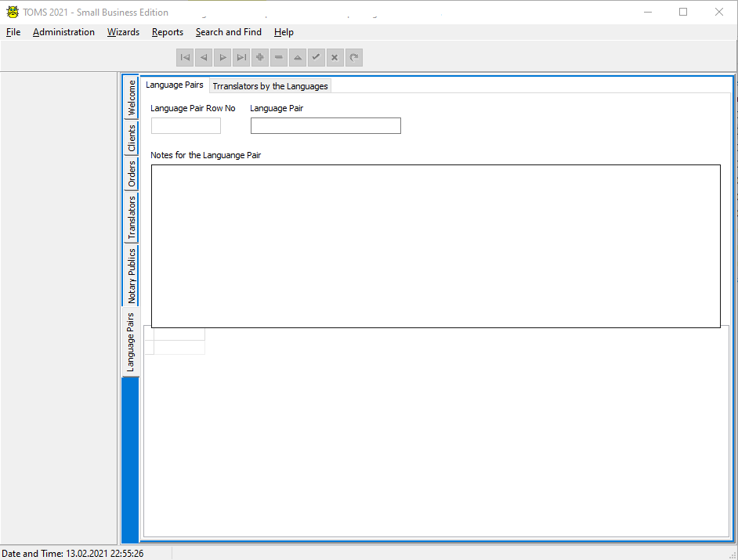Viewport: 738px width, 560px height.
Task: Click the TOMS tiger application icon
Action: (x=12, y=12)
